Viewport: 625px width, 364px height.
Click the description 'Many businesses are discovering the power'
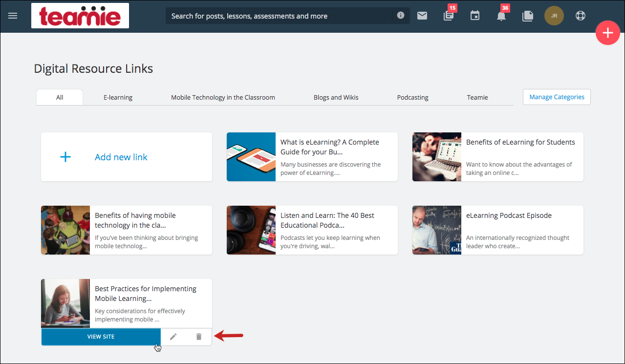click(x=331, y=169)
